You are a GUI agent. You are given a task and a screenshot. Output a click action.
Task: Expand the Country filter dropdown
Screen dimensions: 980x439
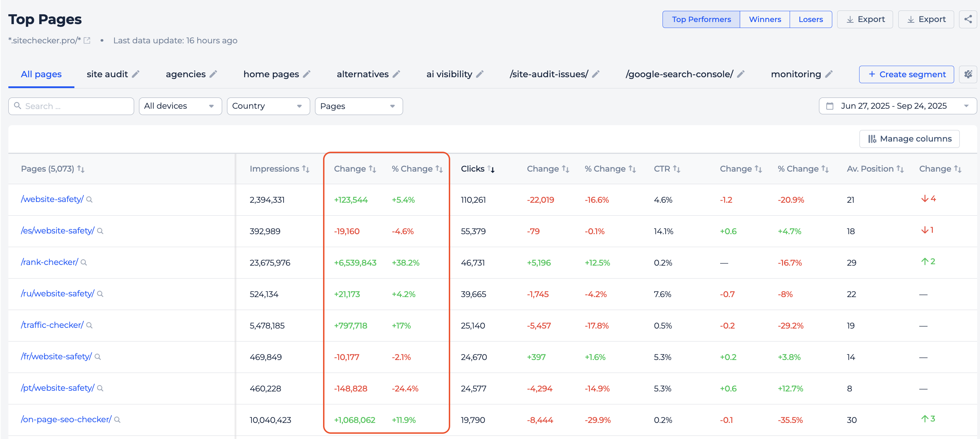(268, 106)
